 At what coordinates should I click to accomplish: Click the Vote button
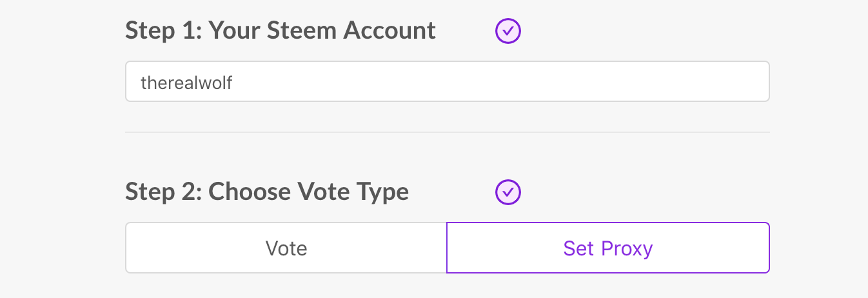286,248
